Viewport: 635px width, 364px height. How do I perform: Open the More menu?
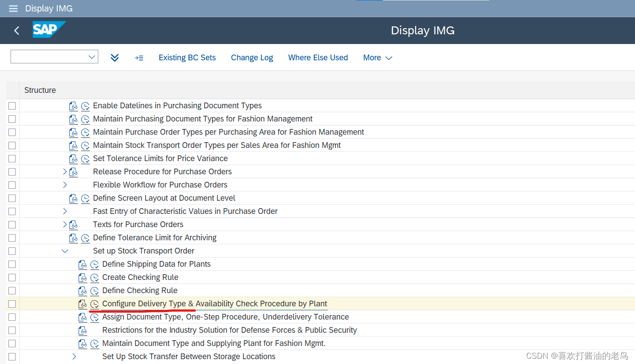(377, 57)
